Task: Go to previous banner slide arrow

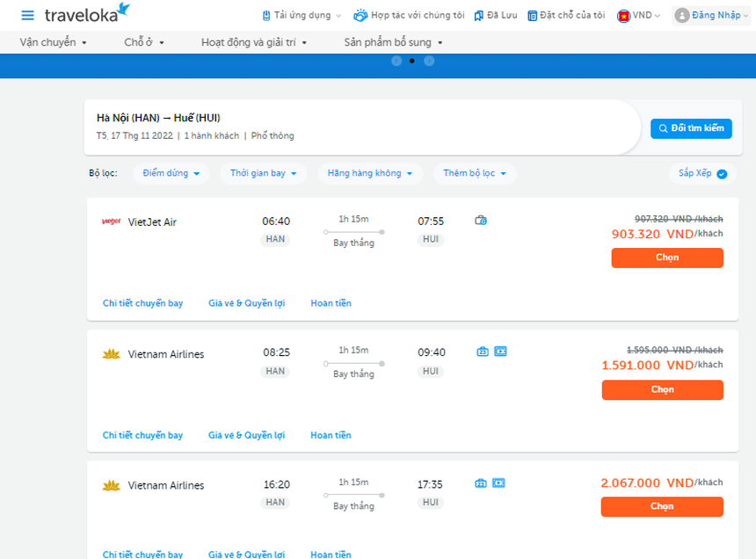Action: click(x=396, y=61)
